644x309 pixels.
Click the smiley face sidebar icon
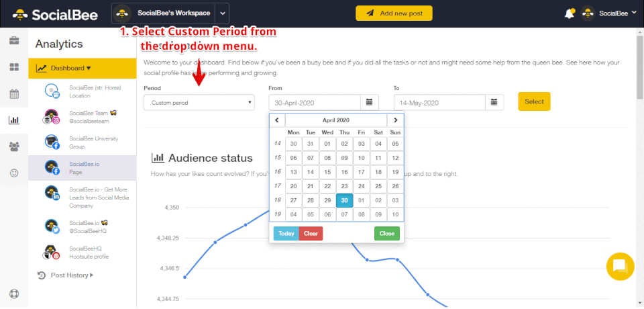click(13, 173)
